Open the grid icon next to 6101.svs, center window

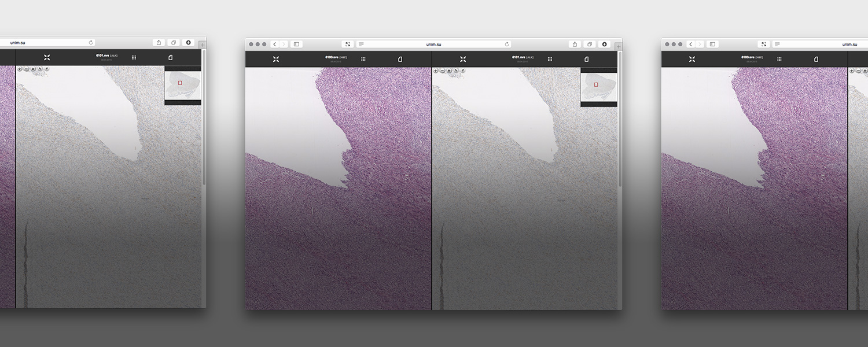click(550, 59)
